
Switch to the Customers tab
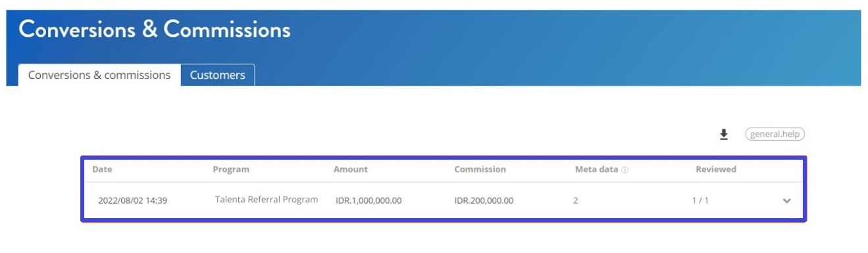pyautogui.click(x=217, y=75)
